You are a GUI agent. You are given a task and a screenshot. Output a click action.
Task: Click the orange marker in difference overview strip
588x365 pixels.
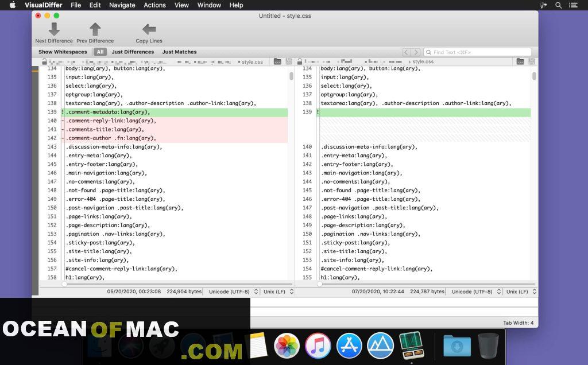pos(35,69)
